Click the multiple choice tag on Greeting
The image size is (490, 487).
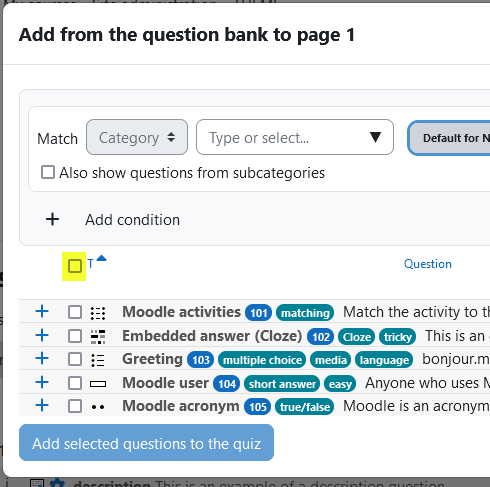click(x=262, y=360)
